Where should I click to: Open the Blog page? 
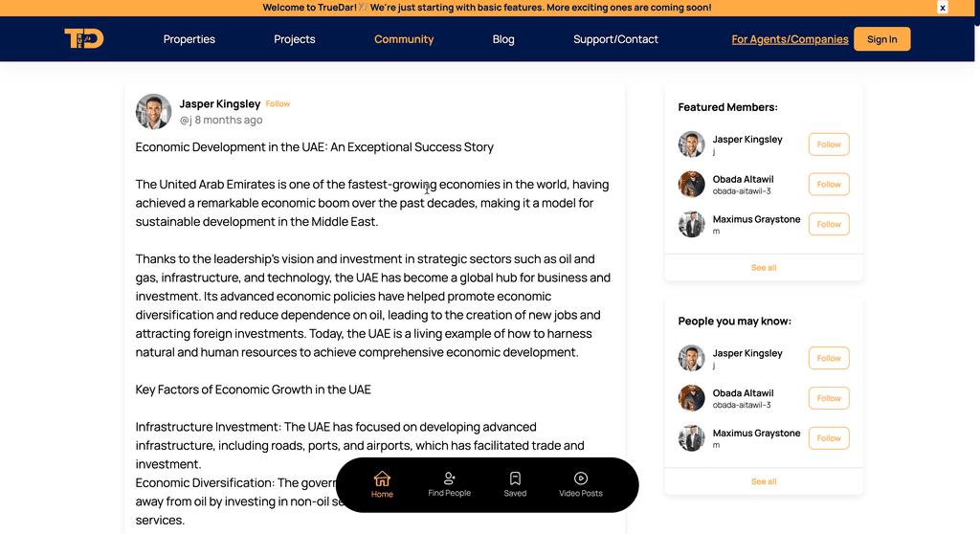[x=503, y=39]
